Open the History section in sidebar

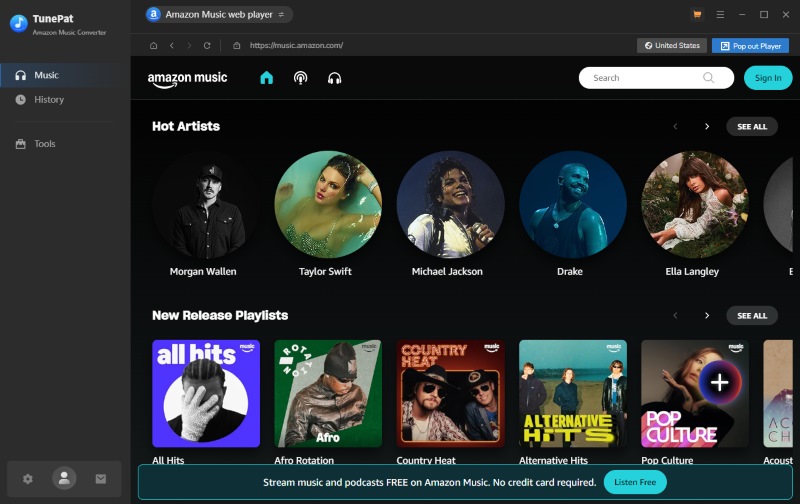click(x=65, y=99)
